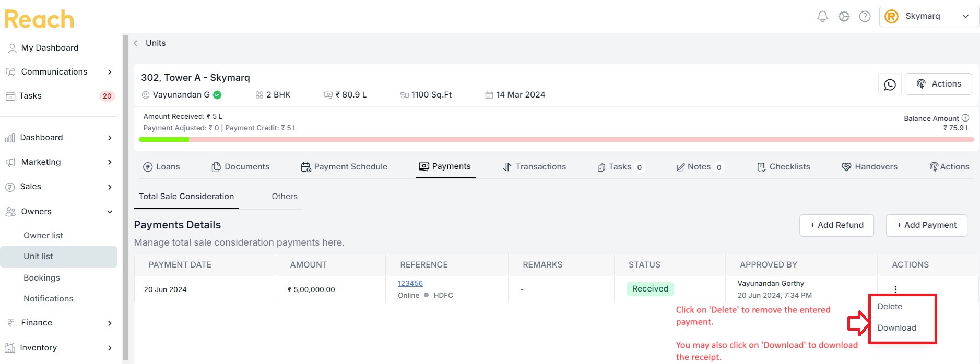Click the Vayunandan Gorthy approver name
Viewport: 980px width, 364px height.
(771, 284)
